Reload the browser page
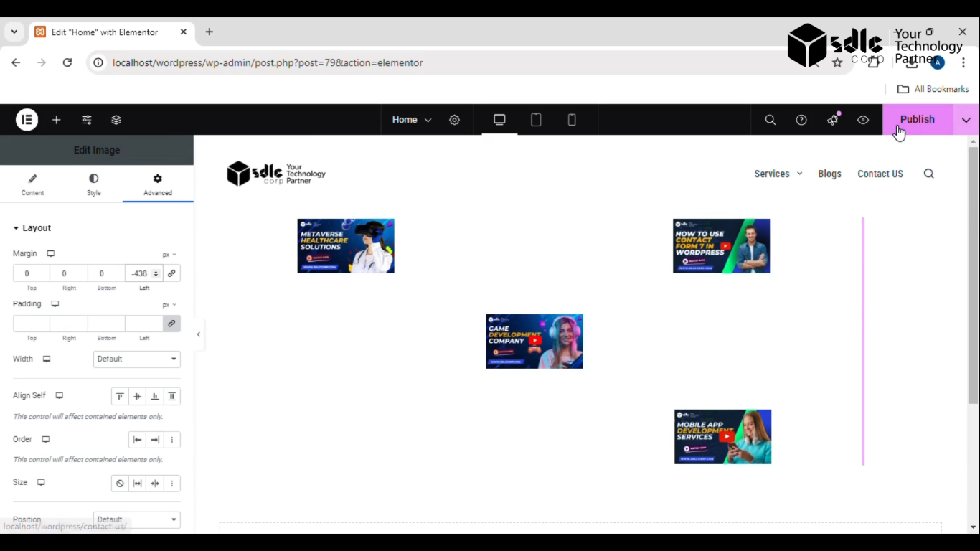 tap(67, 62)
